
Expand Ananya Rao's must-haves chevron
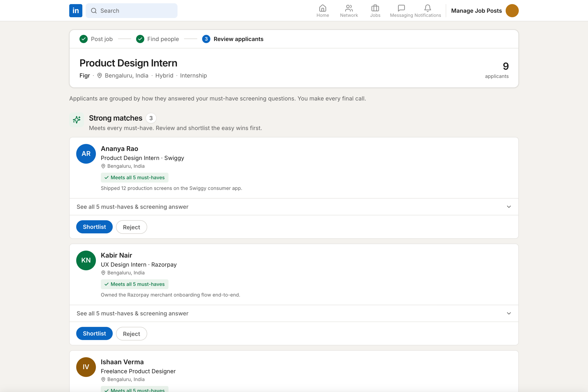coord(509,207)
